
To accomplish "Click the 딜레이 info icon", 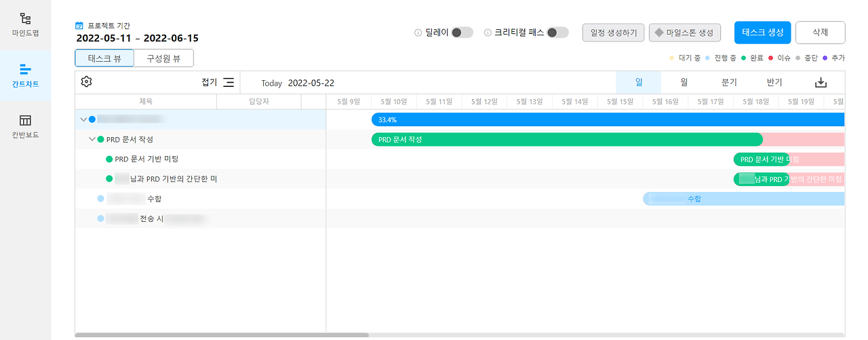I will [x=418, y=33].
